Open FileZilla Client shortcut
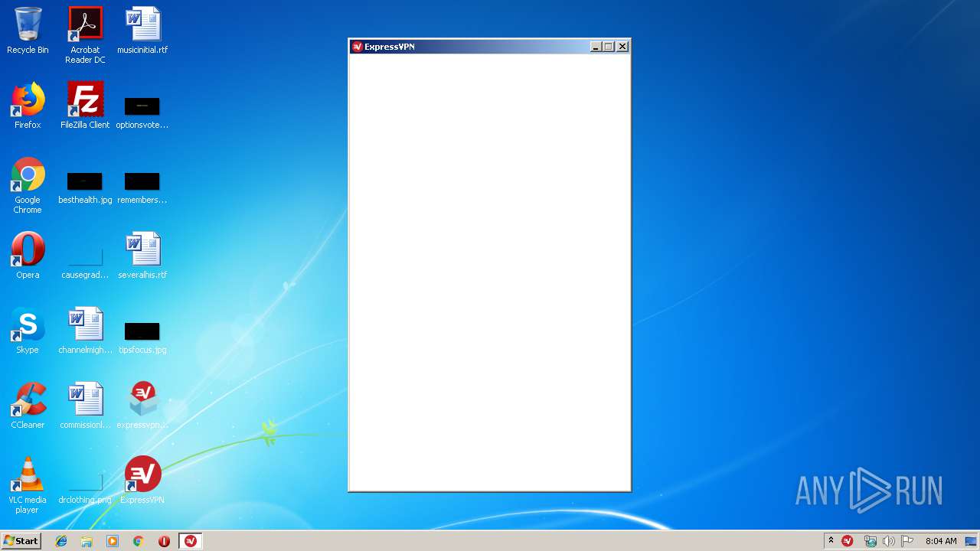 (x=85, y=106)
